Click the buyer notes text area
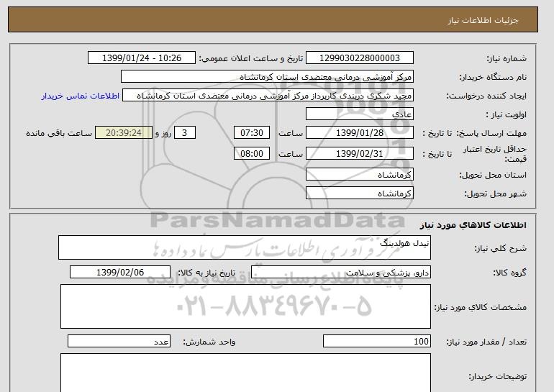This screenshot has width=554, height=392. point(245,373)
